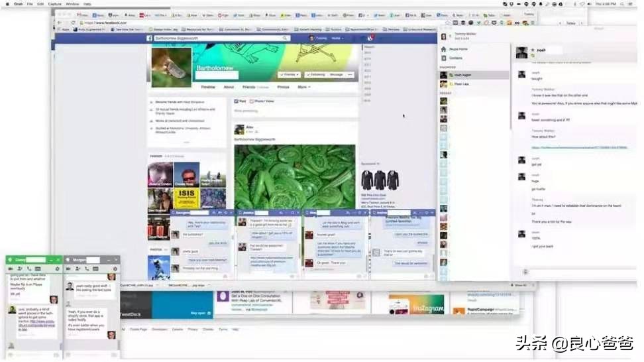The width and height of the screenshot is (644, 362).
Task: Open settings gear in green chat window
Action: click(x=57, y=269)
